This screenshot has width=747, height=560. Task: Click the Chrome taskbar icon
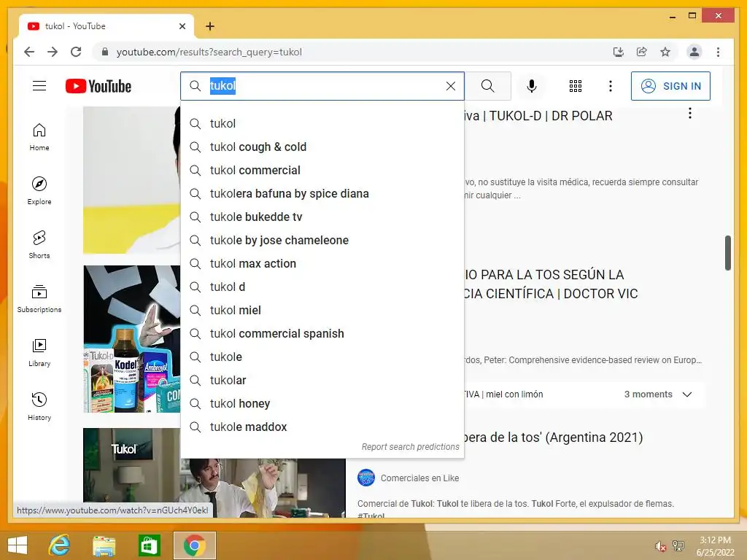click(194, 545)
